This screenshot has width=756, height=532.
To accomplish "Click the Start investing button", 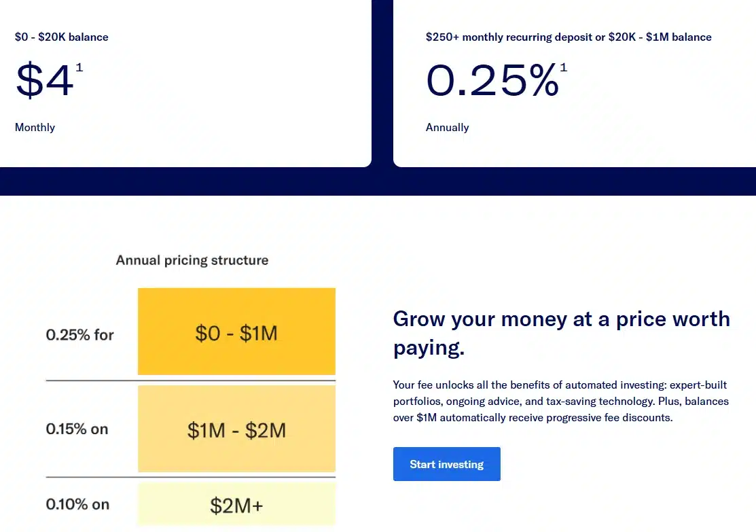I will (446, 464).
